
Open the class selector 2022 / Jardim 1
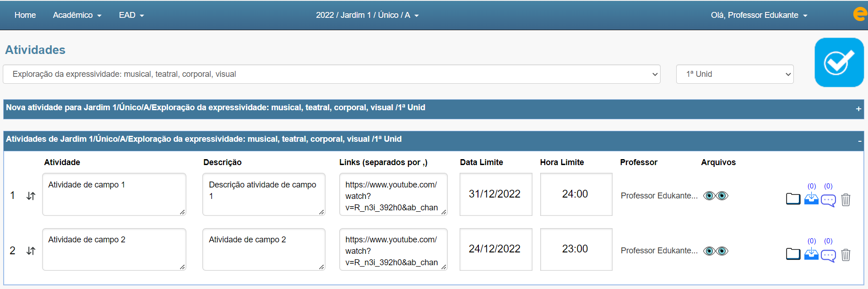[x=367, y=15]
